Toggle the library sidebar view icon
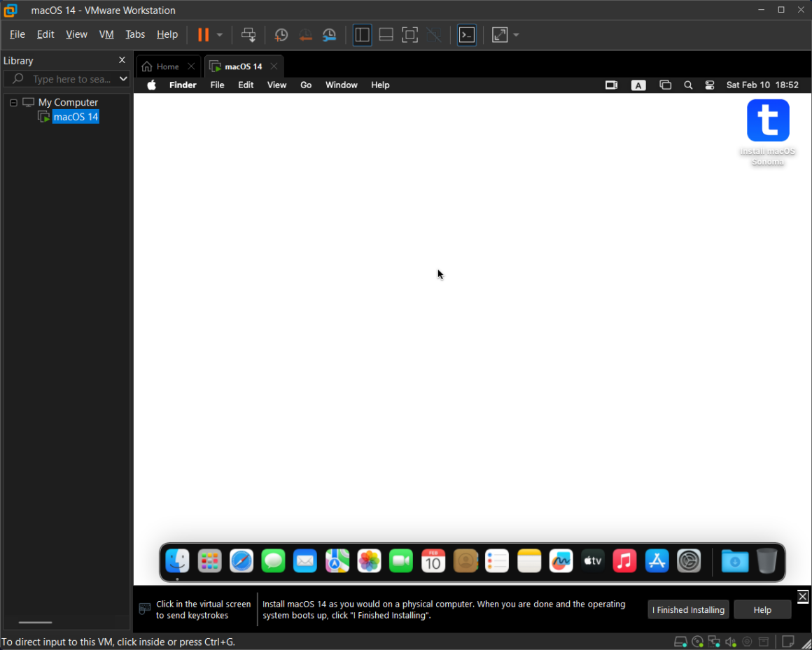This screenshot has width=812, height=650. tap(362, 35)
